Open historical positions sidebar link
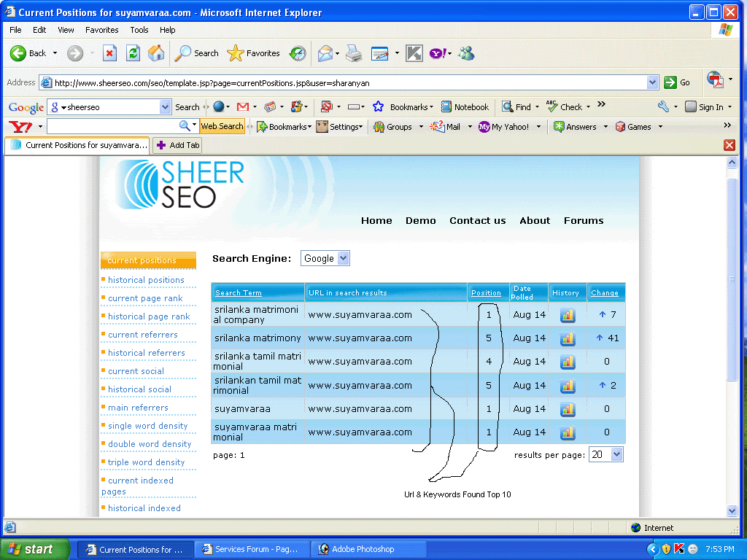Viewport: 747px width, 560px height. (146, 280)
